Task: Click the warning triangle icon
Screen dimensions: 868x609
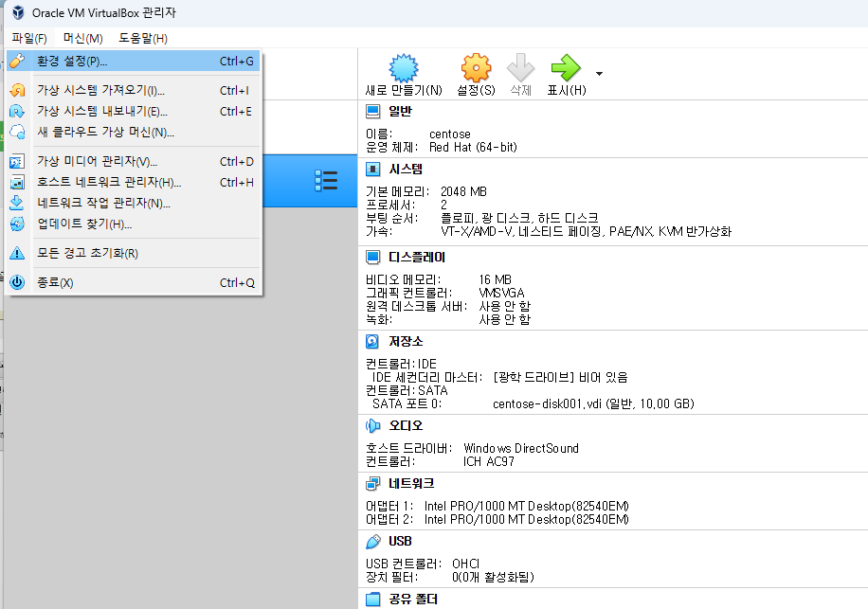Action: 17,253
